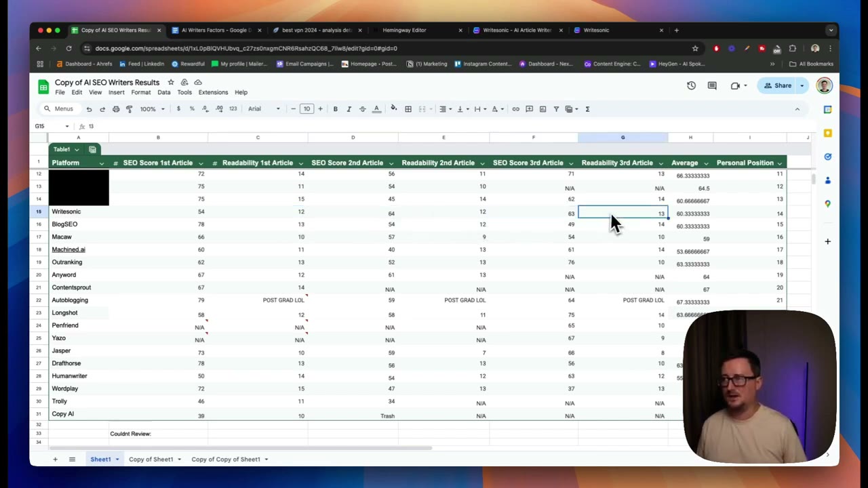The height and width of the screenshot is (488, 868).
Task: Click the redo arrow icon
Action: [x=102, y=109]
